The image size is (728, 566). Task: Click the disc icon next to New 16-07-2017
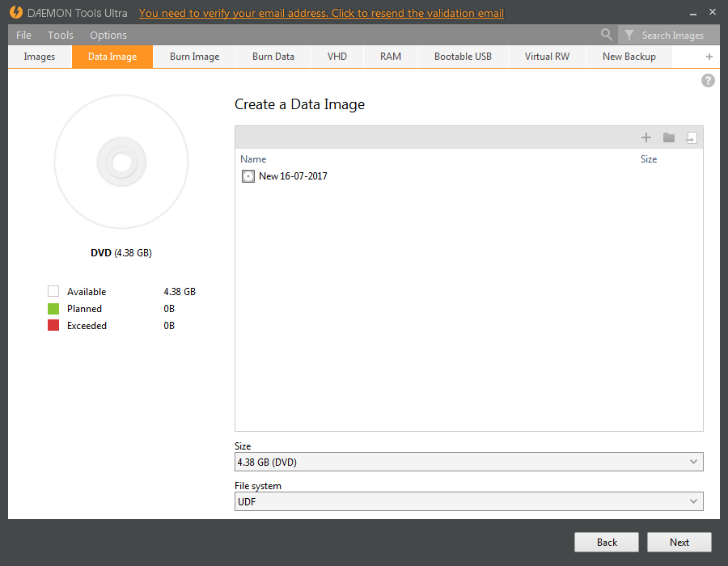click(x=248, y=175)
